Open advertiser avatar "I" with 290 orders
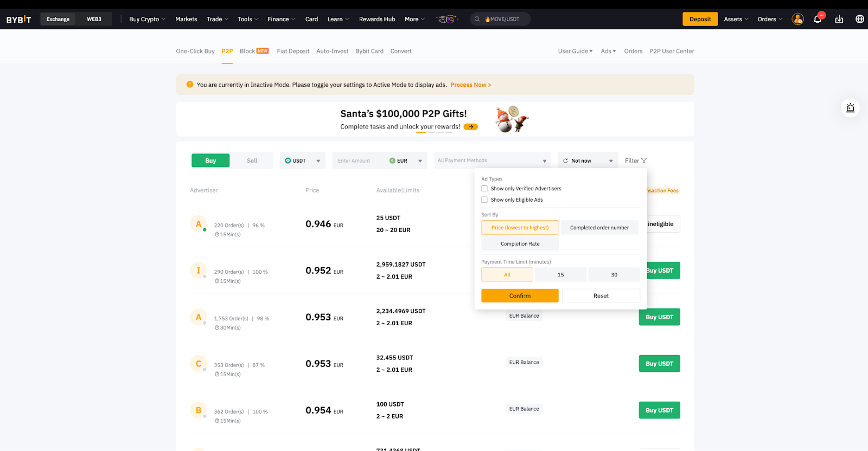This screenshot has width=868, height=451. click(199, 270)
